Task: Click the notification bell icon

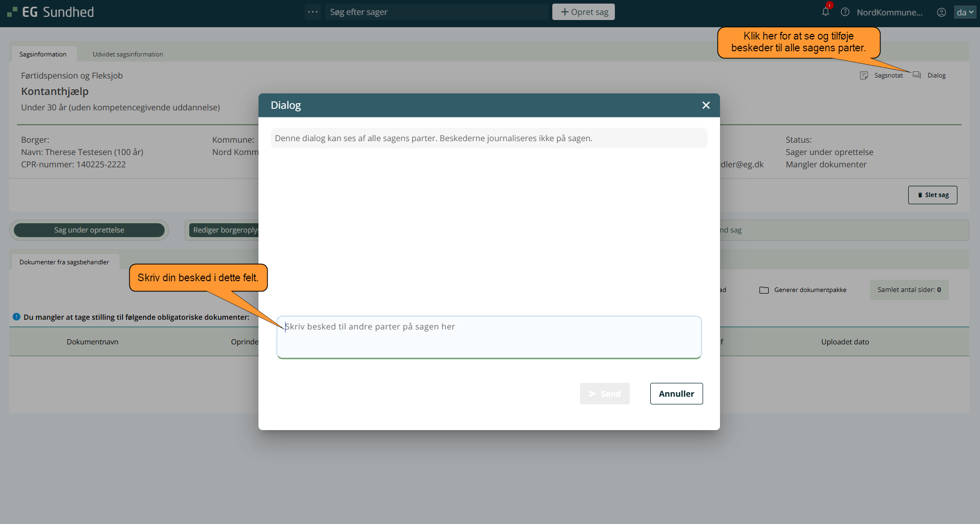Action: coord(825,12)
